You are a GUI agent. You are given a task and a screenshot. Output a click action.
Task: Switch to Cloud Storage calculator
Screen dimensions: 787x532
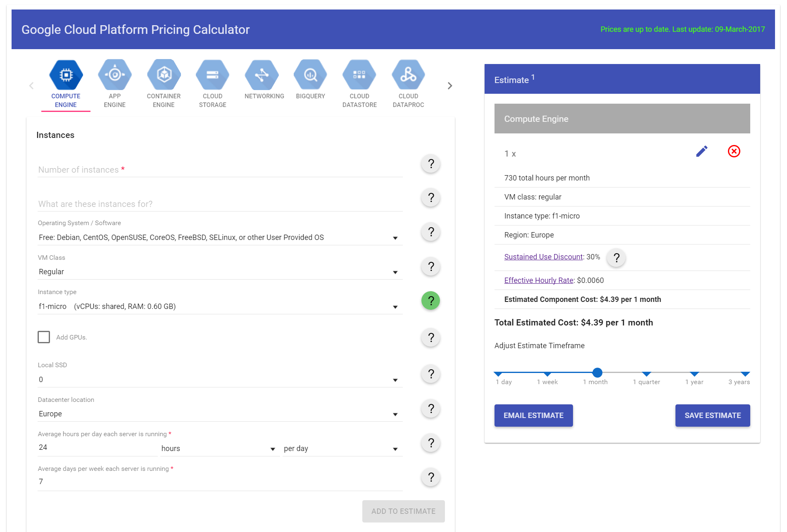pyautogui.click(x=212, y=75)
